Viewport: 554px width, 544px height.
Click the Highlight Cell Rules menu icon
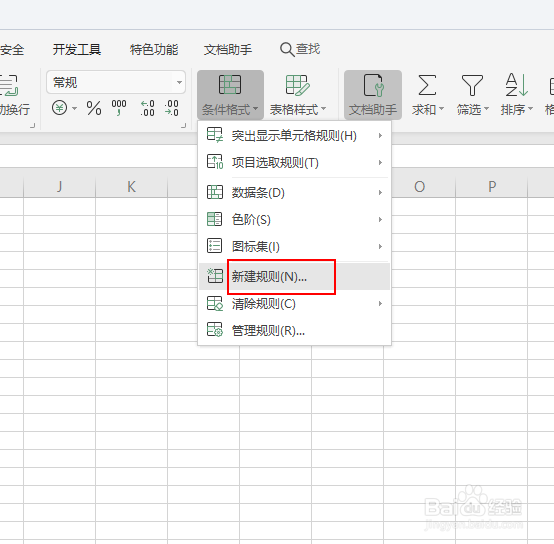point(215,135)
